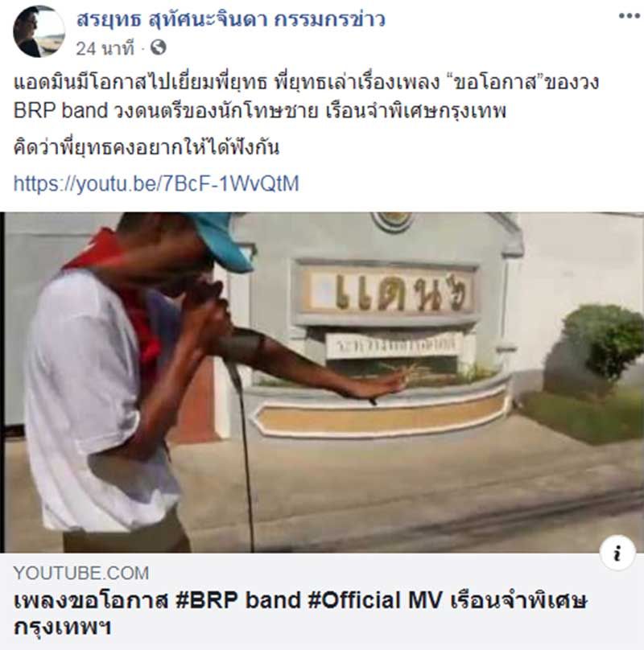644x650 pixels.
Task: Click the "#BRP band" hashtag in preview title
Action: pos(237,600)
